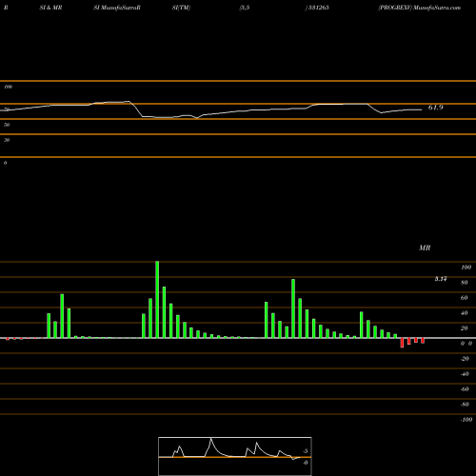Click the 'SI MunafaSutraR' header text

117,8
